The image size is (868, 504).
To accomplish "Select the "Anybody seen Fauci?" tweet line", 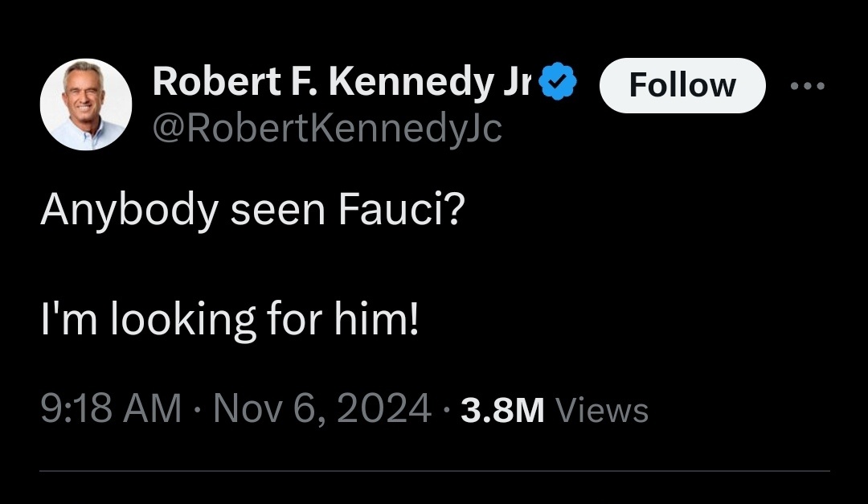I will [251, 211].
